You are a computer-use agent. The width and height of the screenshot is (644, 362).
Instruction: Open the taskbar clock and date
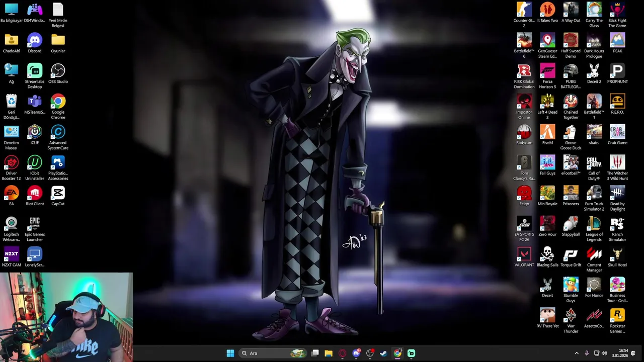click(x=620, y=353)
